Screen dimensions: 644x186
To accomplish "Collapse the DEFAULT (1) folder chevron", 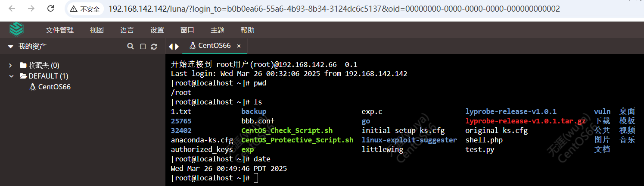I will (x=10, y=76).
